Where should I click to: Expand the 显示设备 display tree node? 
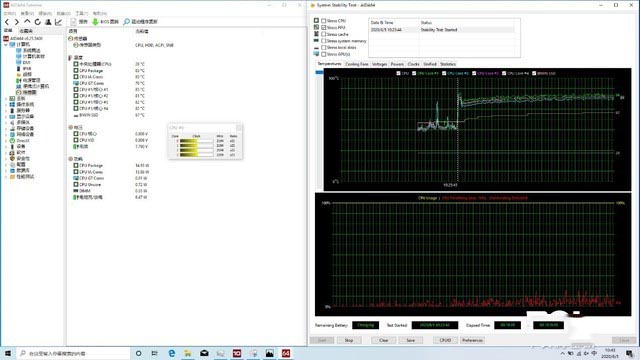6,116
